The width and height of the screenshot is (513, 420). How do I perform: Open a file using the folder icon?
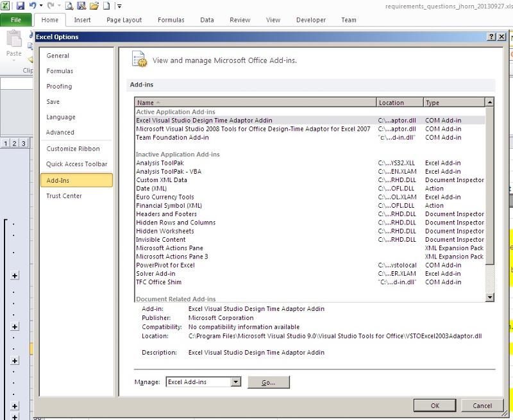click(94, 6)
